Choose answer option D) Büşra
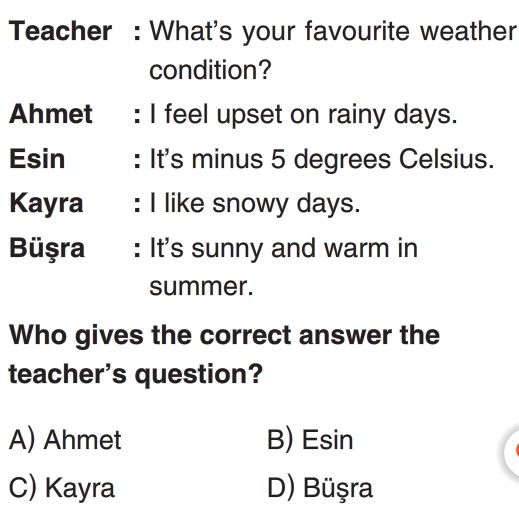The image size is (519, 515). pos(320,489)
